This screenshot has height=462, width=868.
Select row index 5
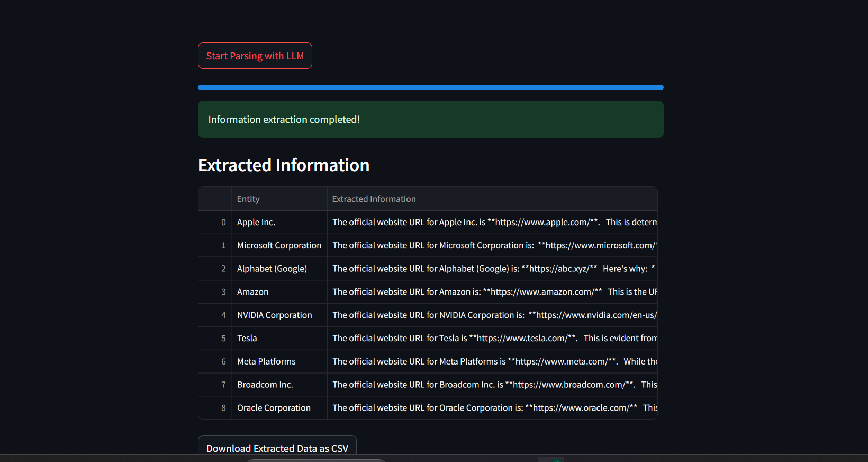[x=215, y=338]
